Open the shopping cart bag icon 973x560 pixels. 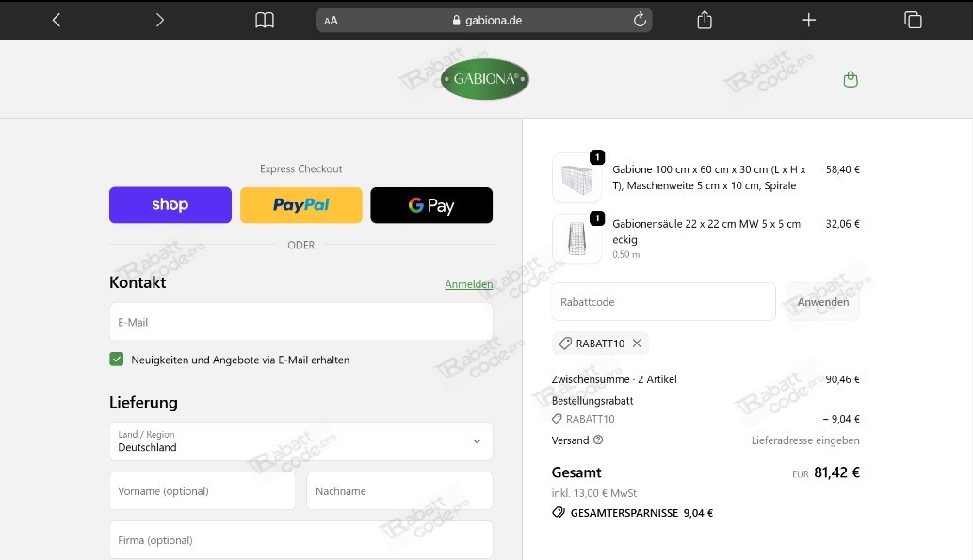click(851, 79)
